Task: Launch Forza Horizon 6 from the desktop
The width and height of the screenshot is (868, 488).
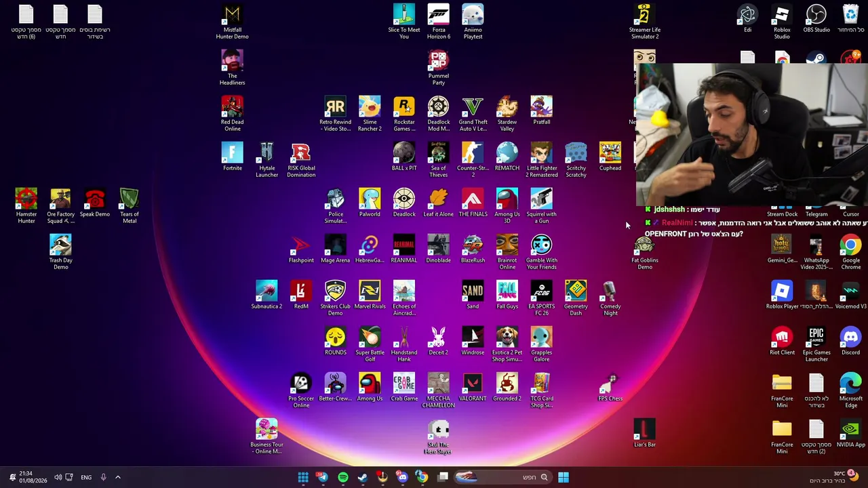Action: [439, 22]
